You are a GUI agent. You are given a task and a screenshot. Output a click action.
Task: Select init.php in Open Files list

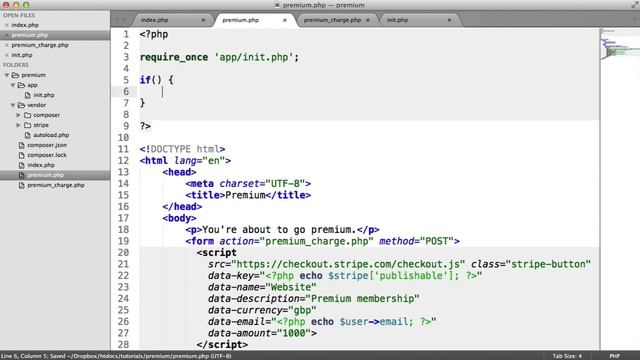click(22, 55)
